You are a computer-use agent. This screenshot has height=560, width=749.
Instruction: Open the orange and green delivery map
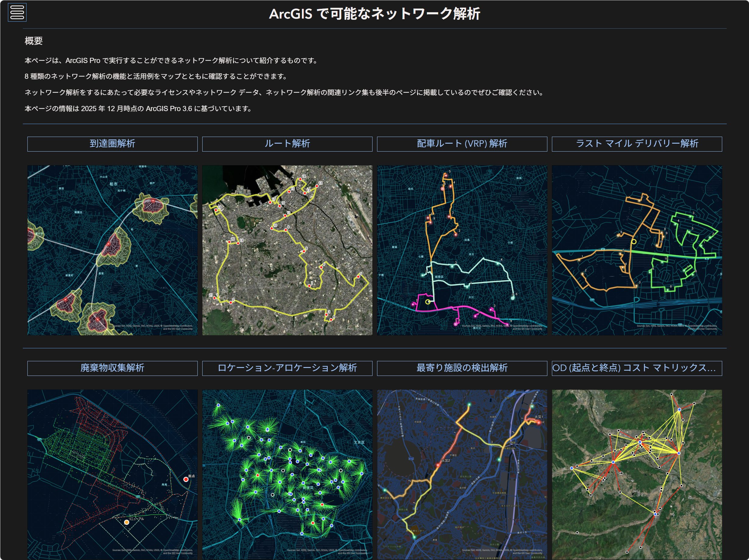tap(637, 250)
